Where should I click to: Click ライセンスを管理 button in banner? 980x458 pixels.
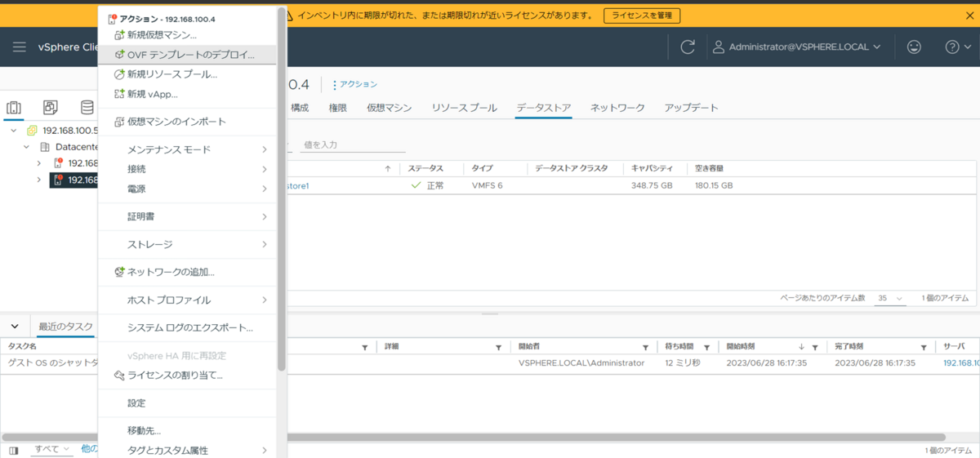coord(642,16)
